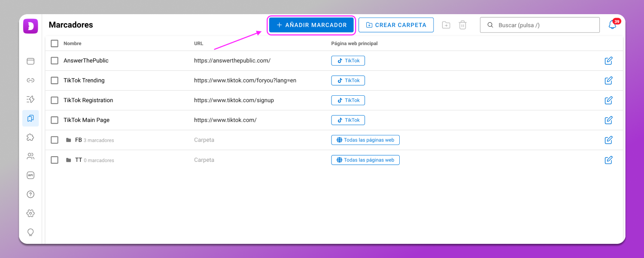Open the Bookmarks section in sidebar

(30, 118)
